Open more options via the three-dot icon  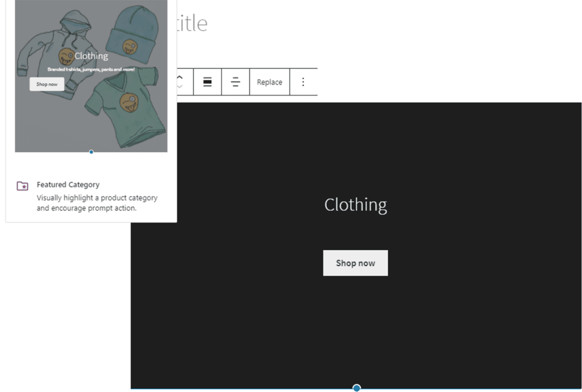(x=304, y=81)
